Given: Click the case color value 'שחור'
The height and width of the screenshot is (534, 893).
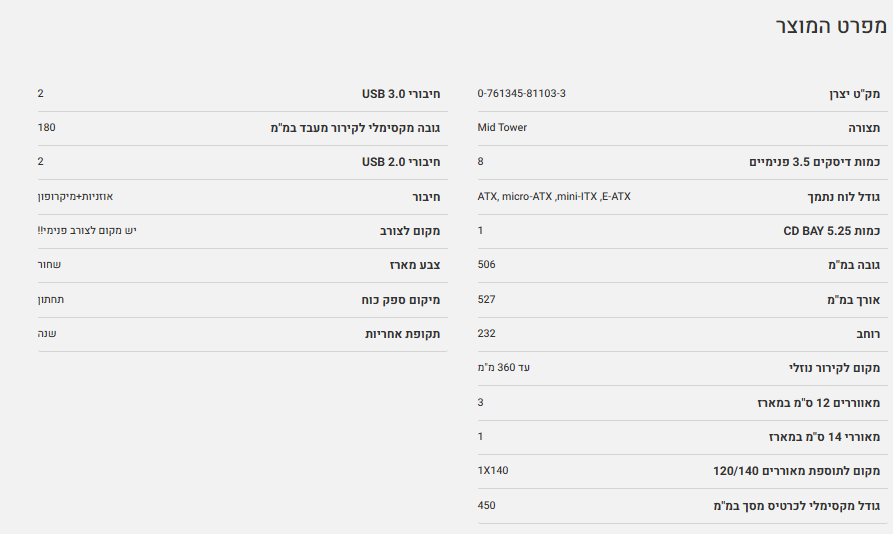Looking at the screenshot, I should tap(49, 265).
